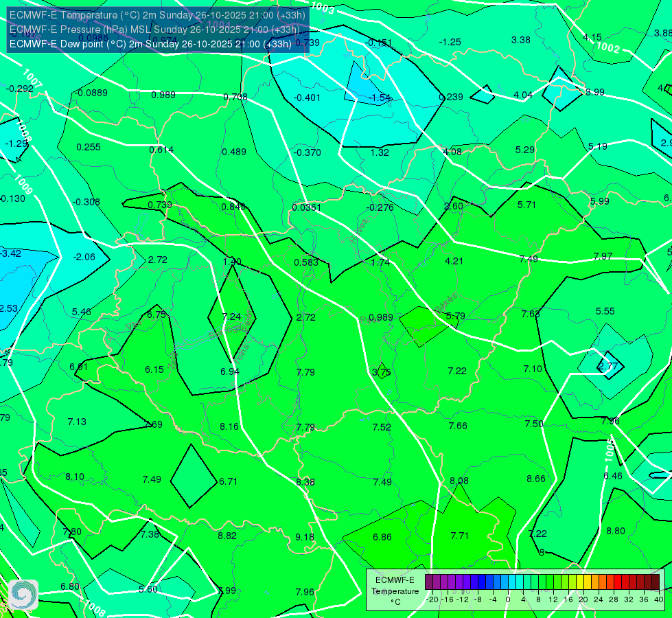The width and height of the screenshot is (672, 618).
Task: Click the 5.60 temperature value
Action: point(148,589)
